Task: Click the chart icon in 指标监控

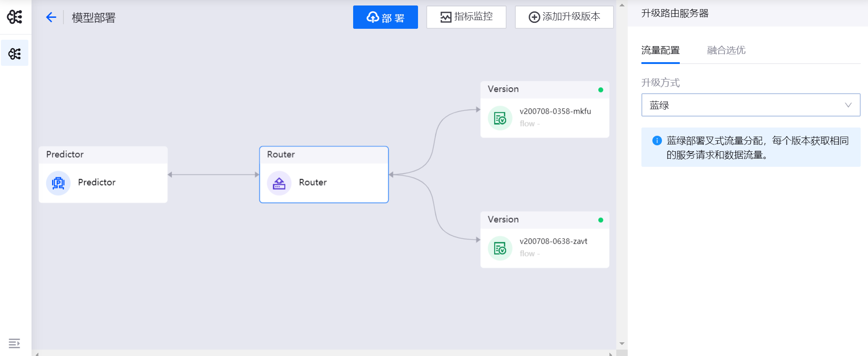Action: [x=446, y=17]
